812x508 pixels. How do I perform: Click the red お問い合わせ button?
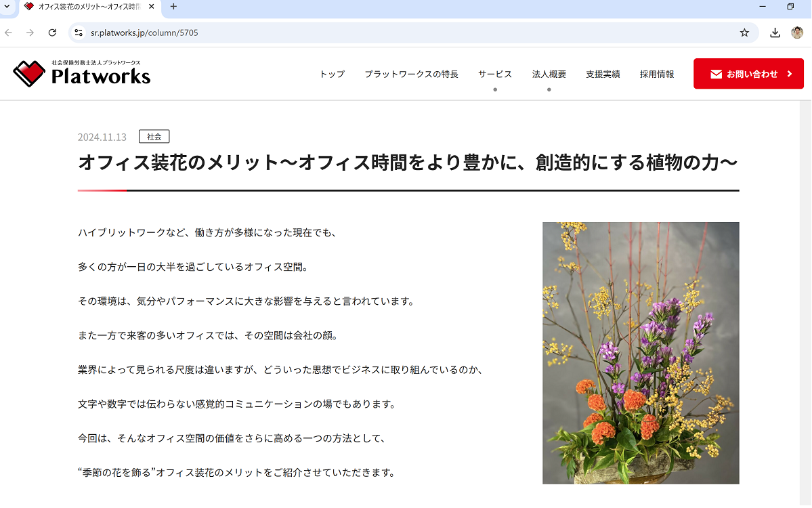748,74
